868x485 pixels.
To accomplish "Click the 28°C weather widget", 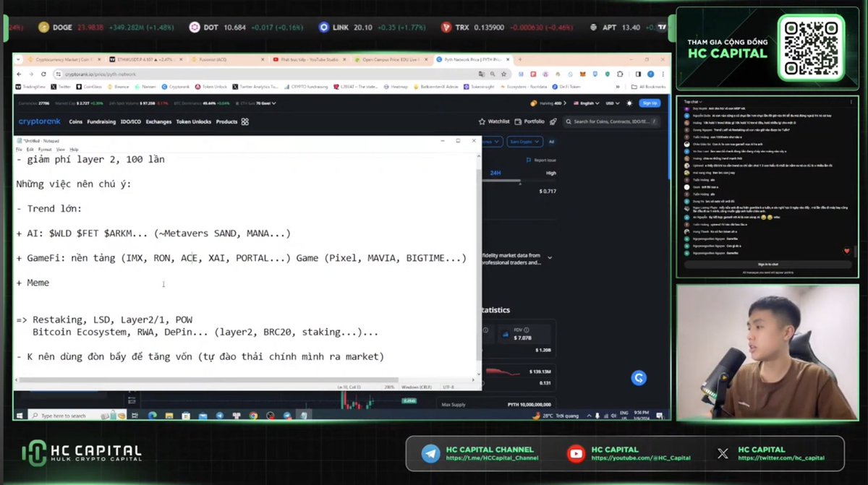I will pos(557,416).
